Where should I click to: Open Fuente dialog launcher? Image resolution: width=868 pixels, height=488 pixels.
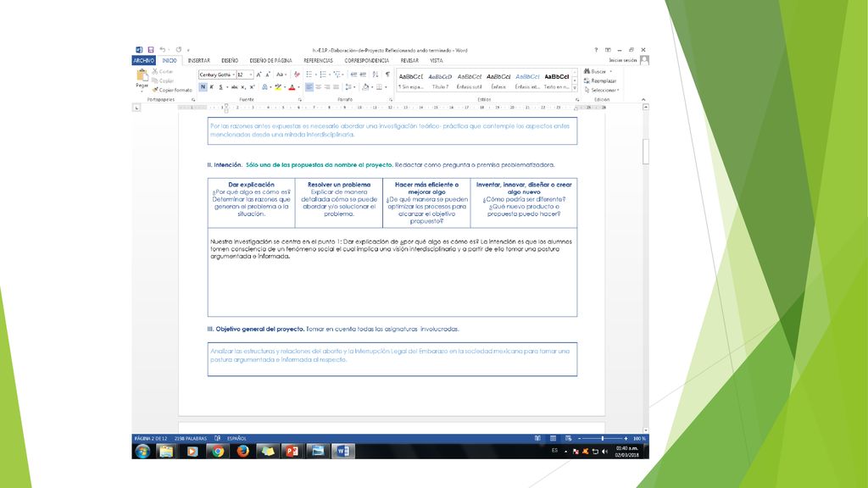(x=299, y=100)
